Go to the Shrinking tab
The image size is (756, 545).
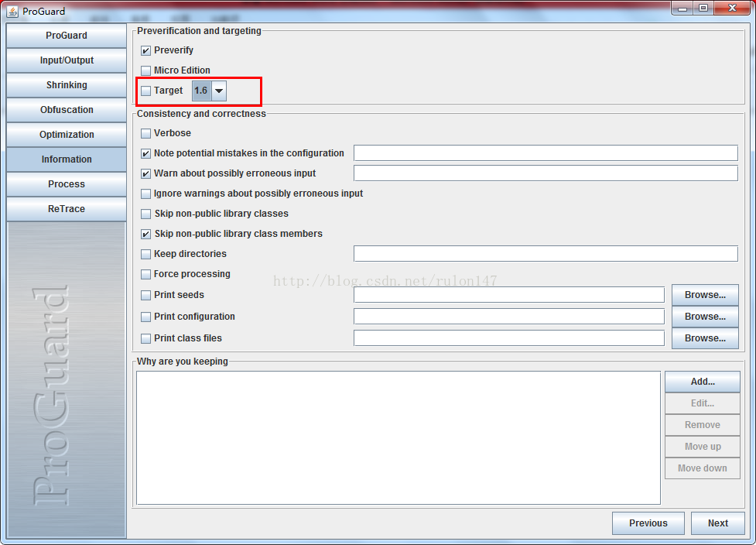click(67, 85)
